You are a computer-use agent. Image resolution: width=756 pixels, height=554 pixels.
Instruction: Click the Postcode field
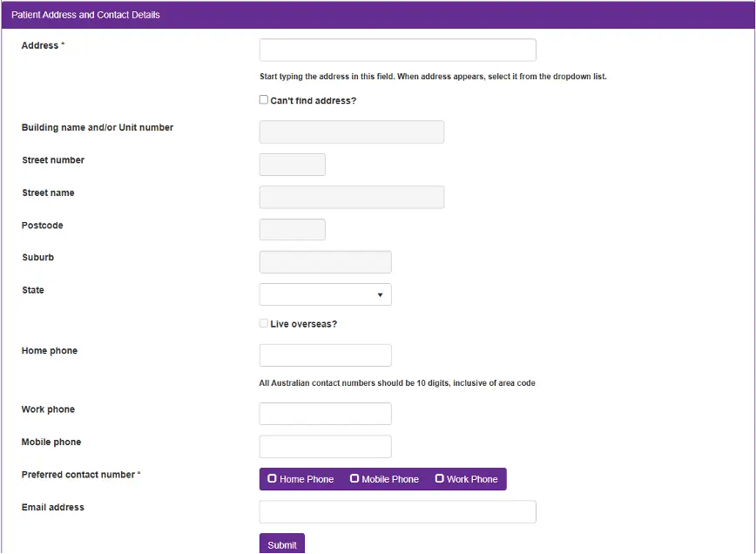pyautogui.click(x=292, y=229)
